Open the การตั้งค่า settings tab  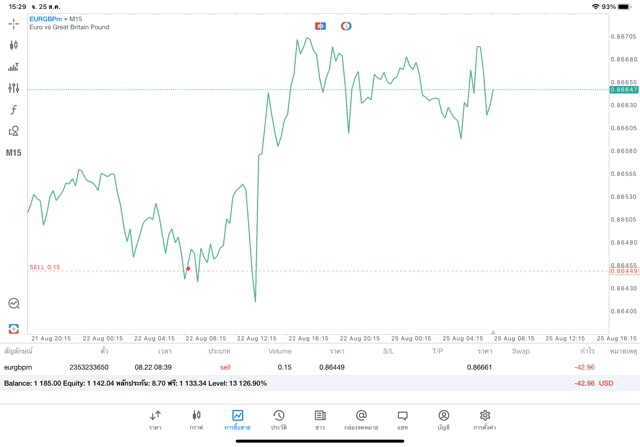[x=485, y=419]
